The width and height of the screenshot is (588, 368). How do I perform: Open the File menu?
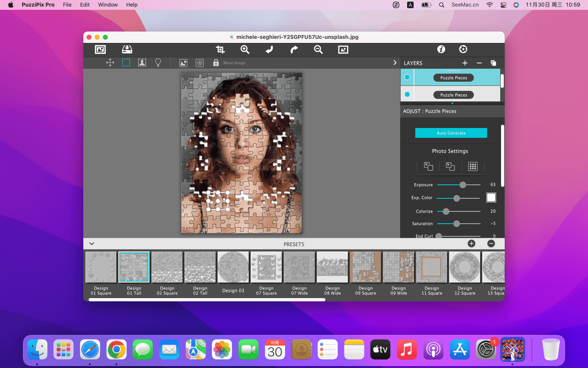pos(67,5)
